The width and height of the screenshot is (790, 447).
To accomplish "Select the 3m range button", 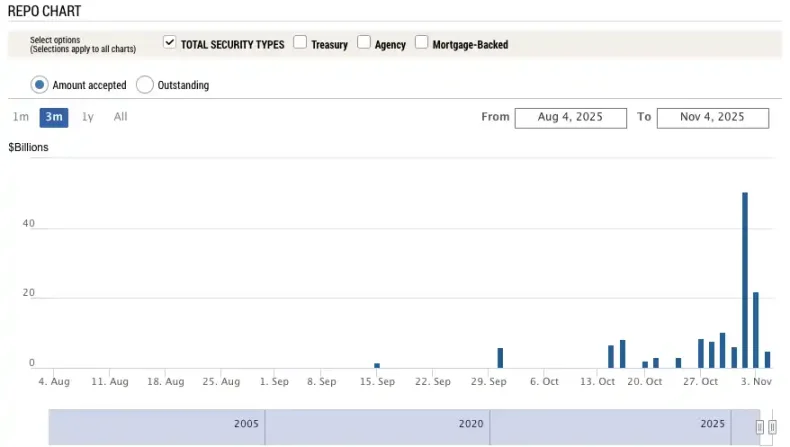I will click(54, 117).
